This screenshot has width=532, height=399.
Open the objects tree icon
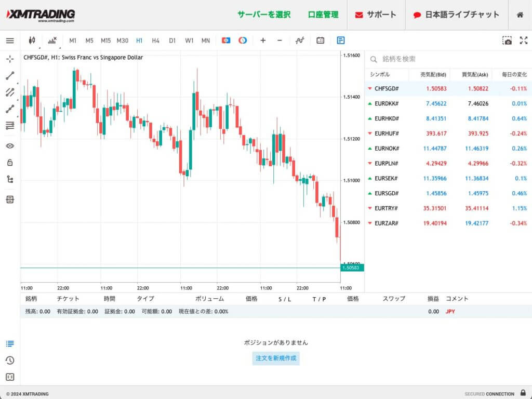click(x=10, y=180)
